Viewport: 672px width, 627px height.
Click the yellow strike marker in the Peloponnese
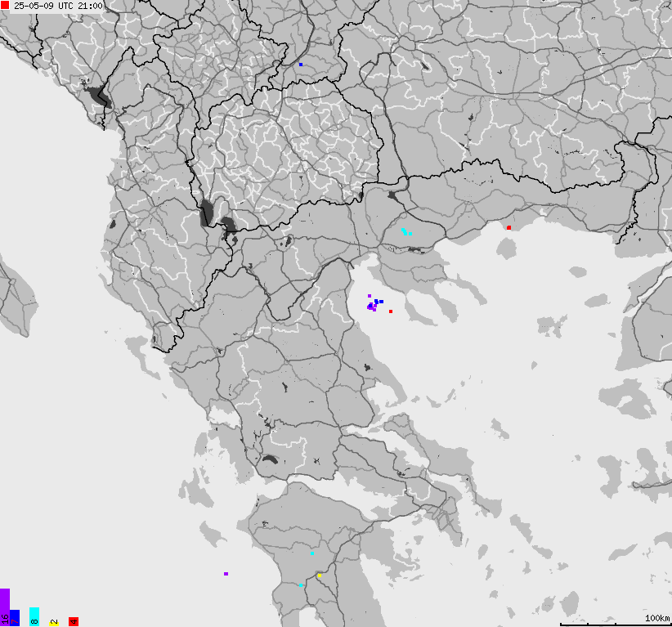[x=320, y=575]
